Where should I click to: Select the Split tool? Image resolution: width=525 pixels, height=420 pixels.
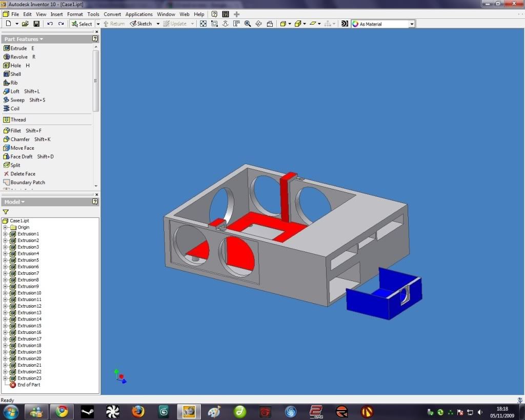tap(12, 165)
